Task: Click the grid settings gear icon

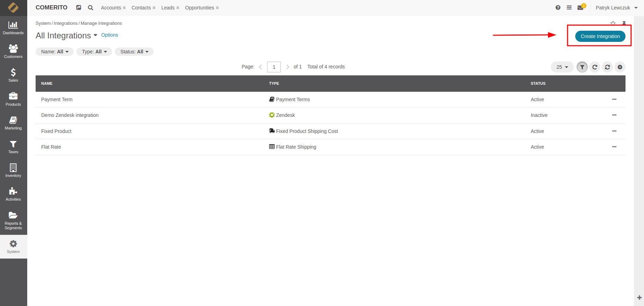Action: (620, 67)
